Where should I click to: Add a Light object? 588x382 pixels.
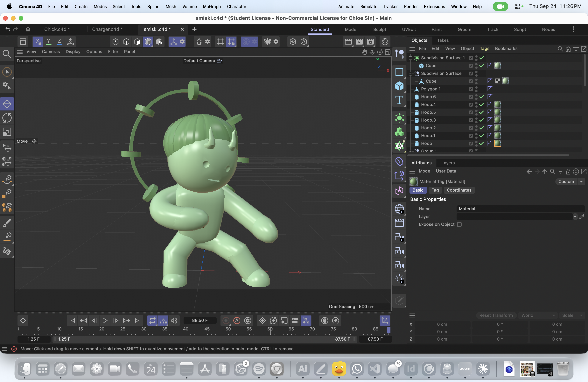click(399, 279)
